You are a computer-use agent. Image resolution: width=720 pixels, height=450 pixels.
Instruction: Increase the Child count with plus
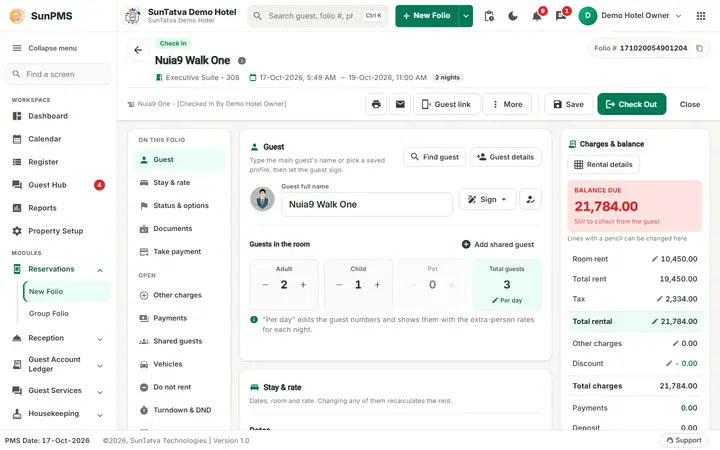pos(377,285)
